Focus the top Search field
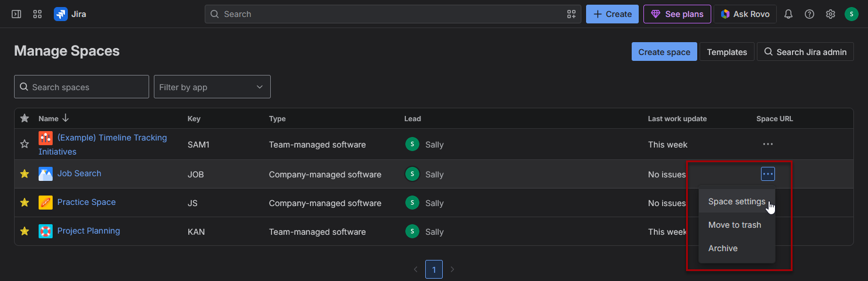 coord(392,14)
